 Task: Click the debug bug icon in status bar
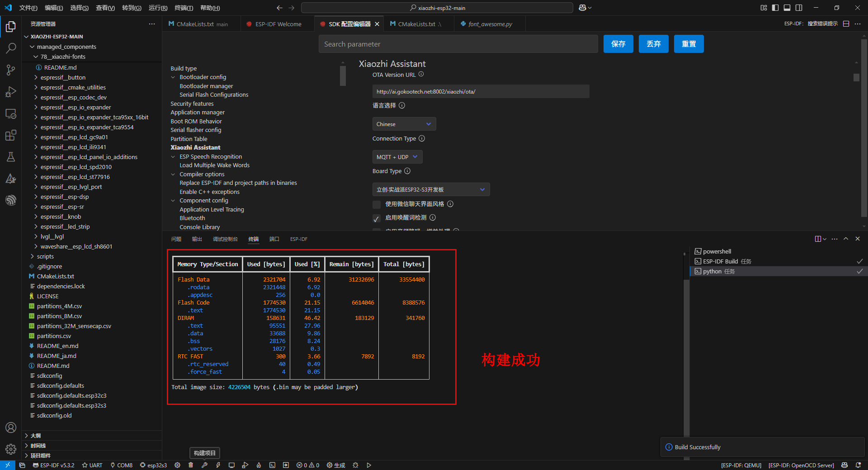coord(355,465)
